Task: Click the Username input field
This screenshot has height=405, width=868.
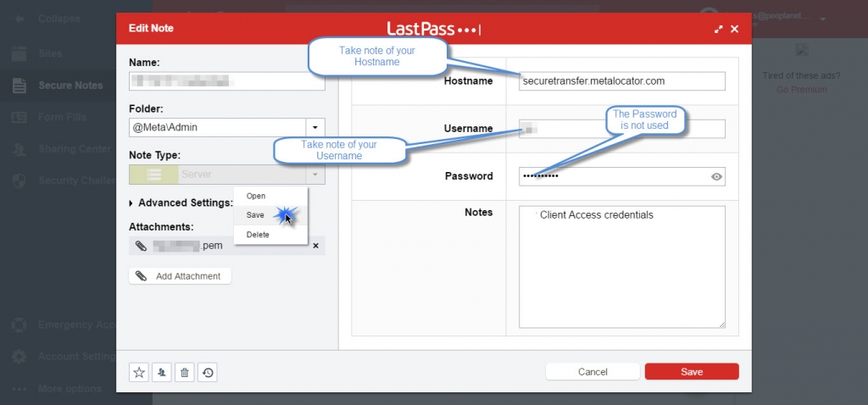Action: click(621, 129)
